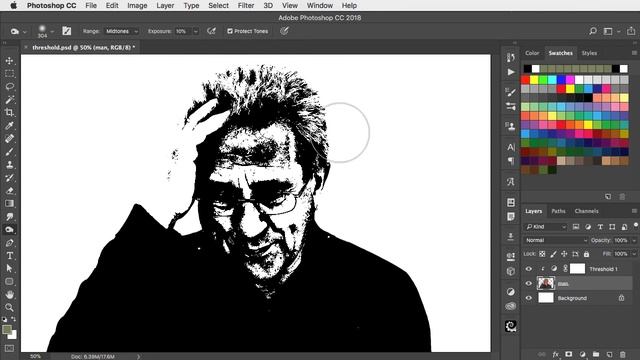The height and width of the screenshot is (360, 640).
Task: Toggle lock all
Action: click(586, 254)
